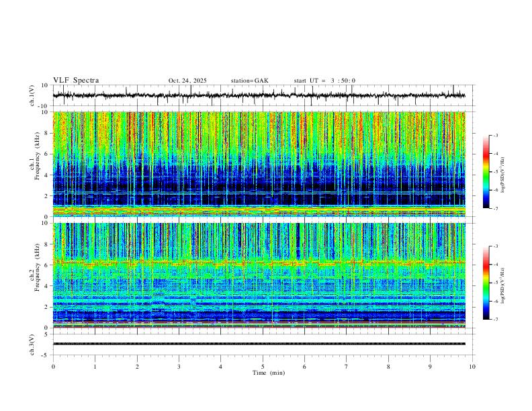Viewport: 532px width, 411px height.
Task: Click the ch.3 voltage black trace
Action: click(259, 344)
